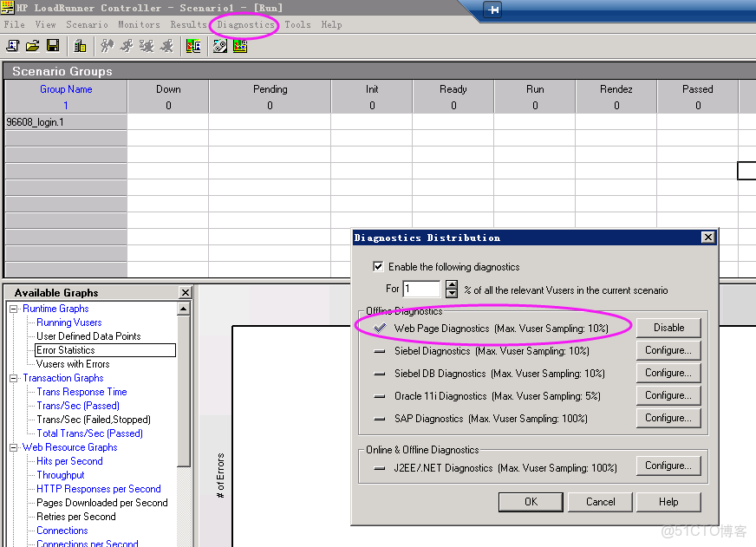Click the Gradual Stop Vusers hourglass icon
756x547 pixels.
[x=147, y=46]
